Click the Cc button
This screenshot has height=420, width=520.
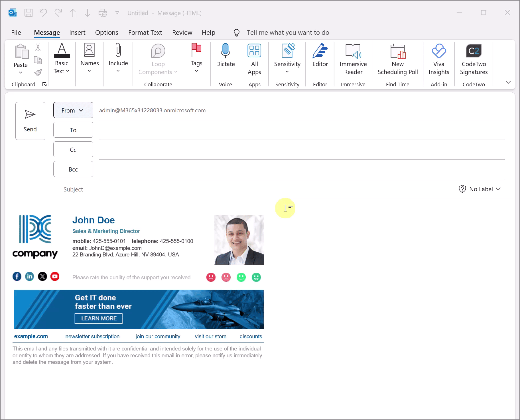coord(73,149)
